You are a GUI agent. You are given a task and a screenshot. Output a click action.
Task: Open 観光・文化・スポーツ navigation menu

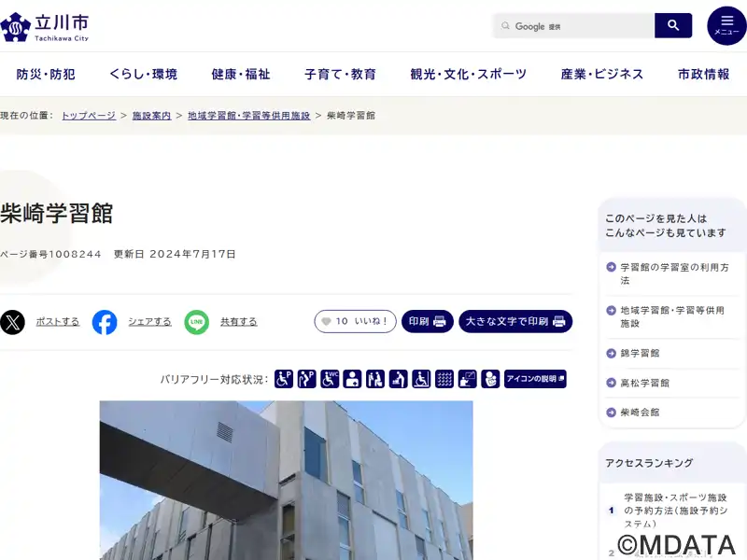(x=469, y=75)
